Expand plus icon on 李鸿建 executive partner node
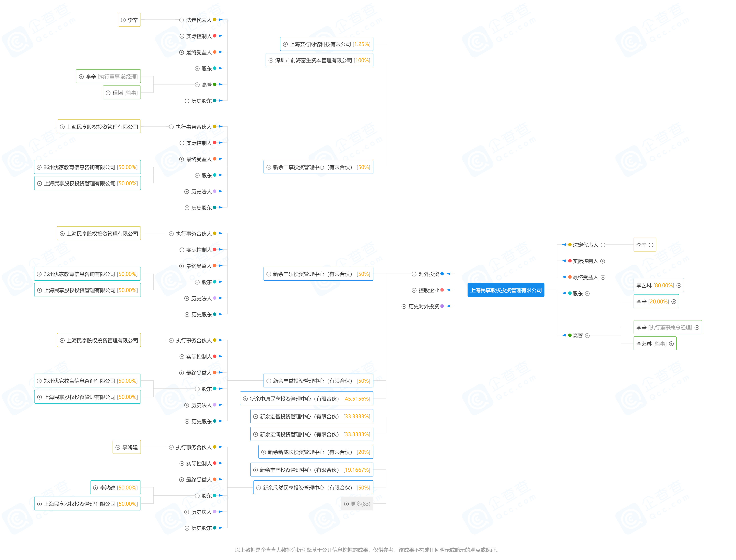 coord(118,447)
